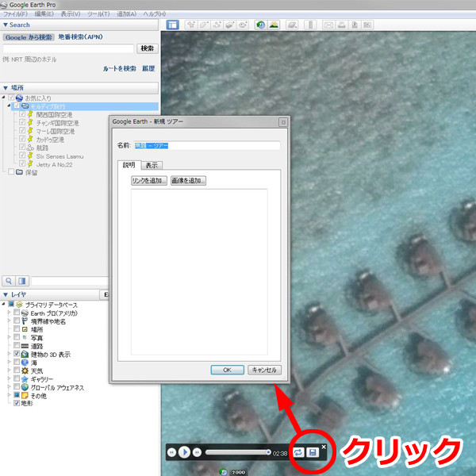Click キャンセル in the tour dialog

264,370
